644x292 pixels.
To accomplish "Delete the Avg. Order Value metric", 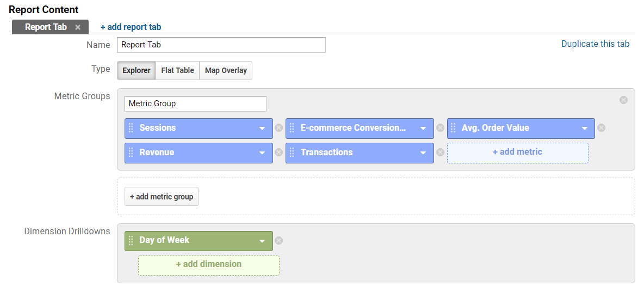I will (x=601, y=128).
